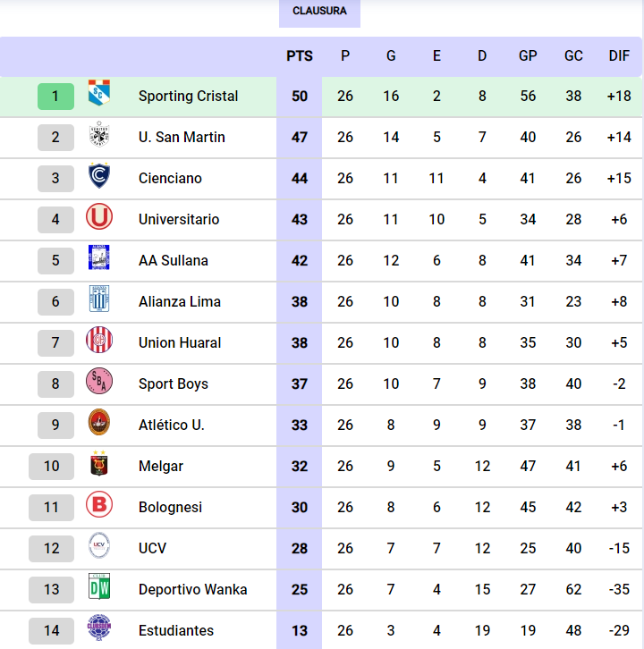The width and height of the screenshot is (644, 649).
Task: Click the U. San Martin club logo
Action: (x=99, y=136)
